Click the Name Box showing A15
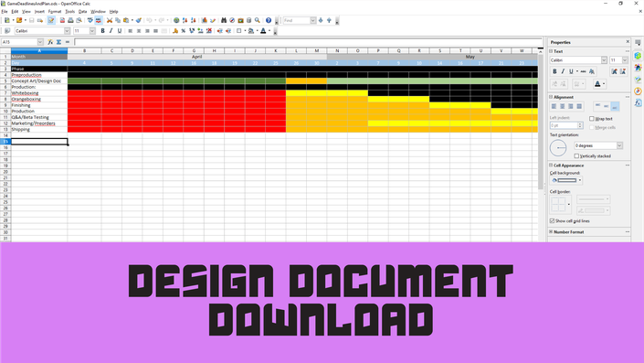The image size is (644, 363). [x=19, y=42]
